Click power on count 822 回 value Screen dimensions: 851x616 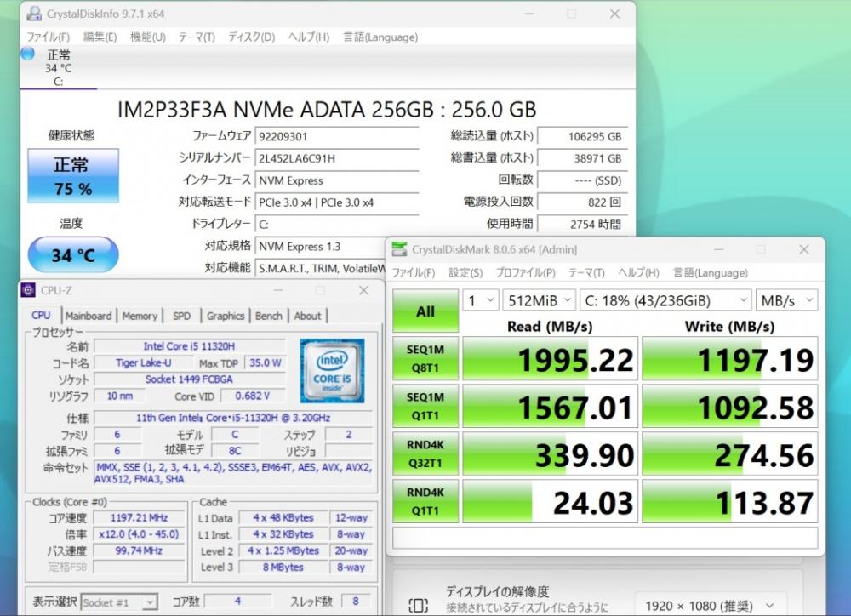pyautogui.click(x=582, y=202)
